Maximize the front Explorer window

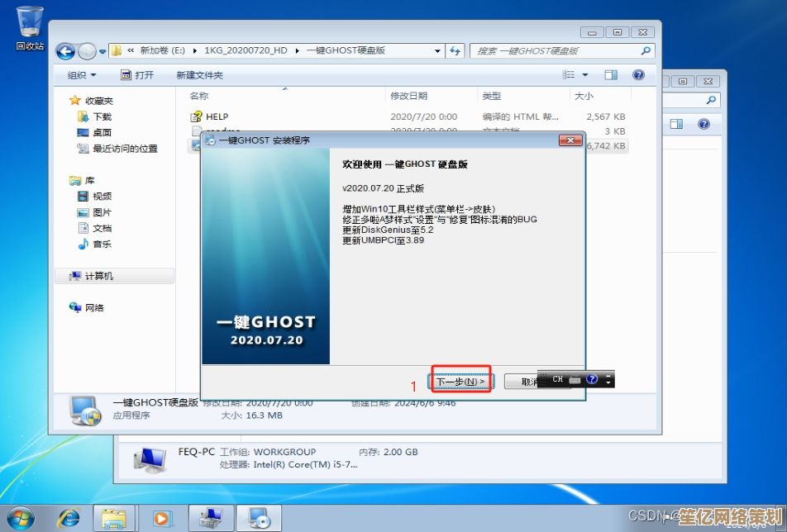[x=618, y=32]
